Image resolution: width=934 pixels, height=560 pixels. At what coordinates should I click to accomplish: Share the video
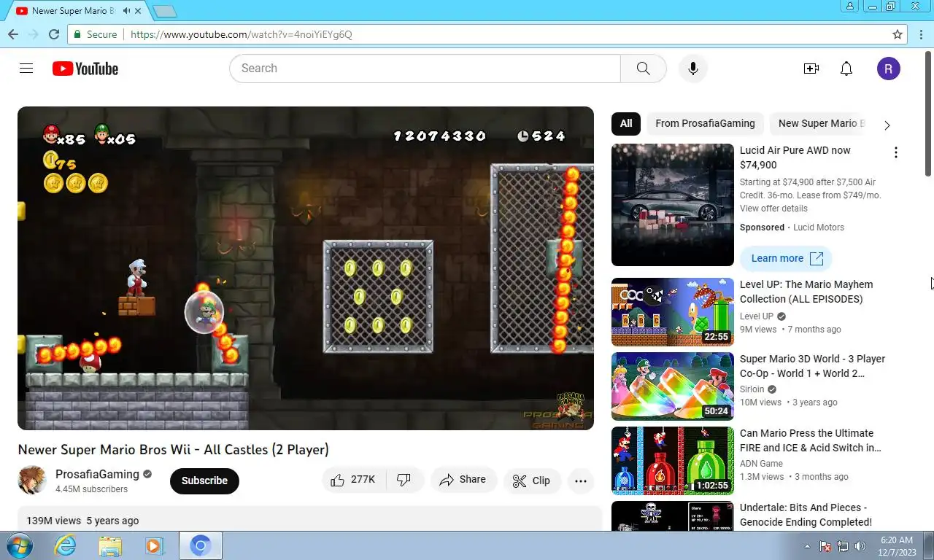[463, 480]
